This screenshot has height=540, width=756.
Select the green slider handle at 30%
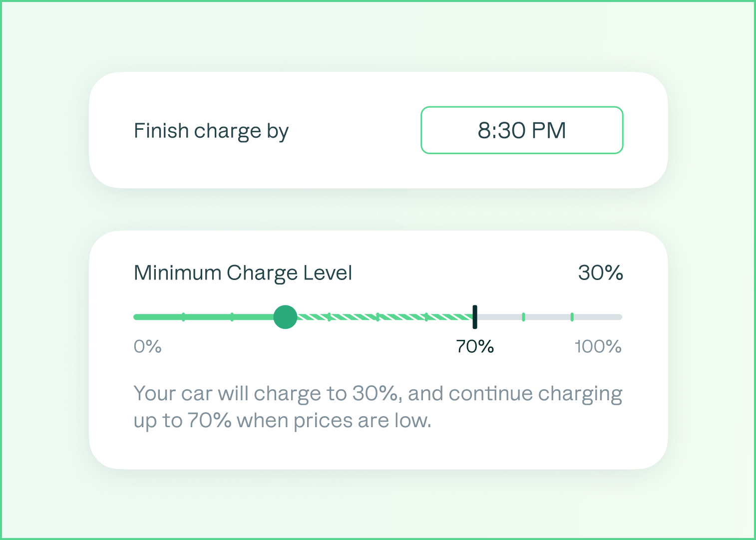click(x=285, y=316)
